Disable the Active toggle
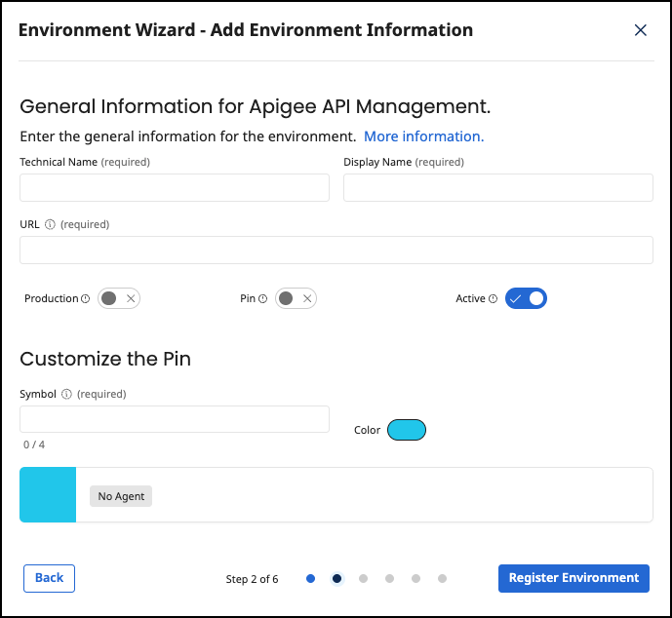 click(526, 298)
